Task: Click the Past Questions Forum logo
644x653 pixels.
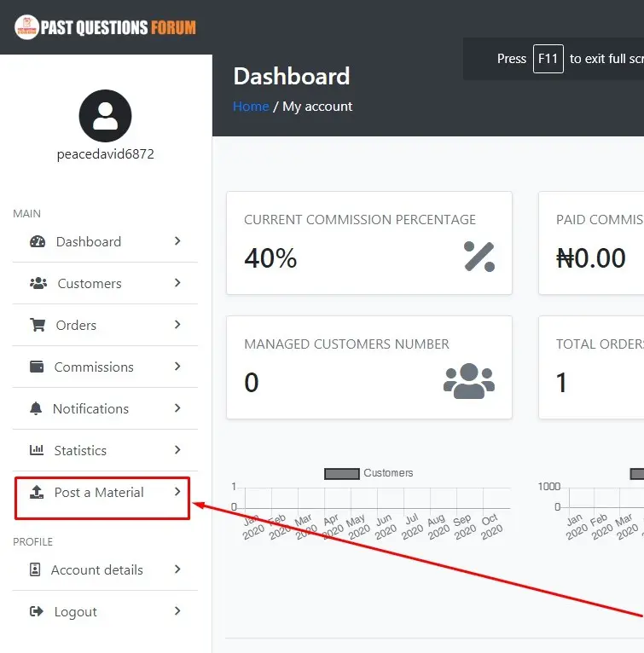Action: click(x=105, y=27)
